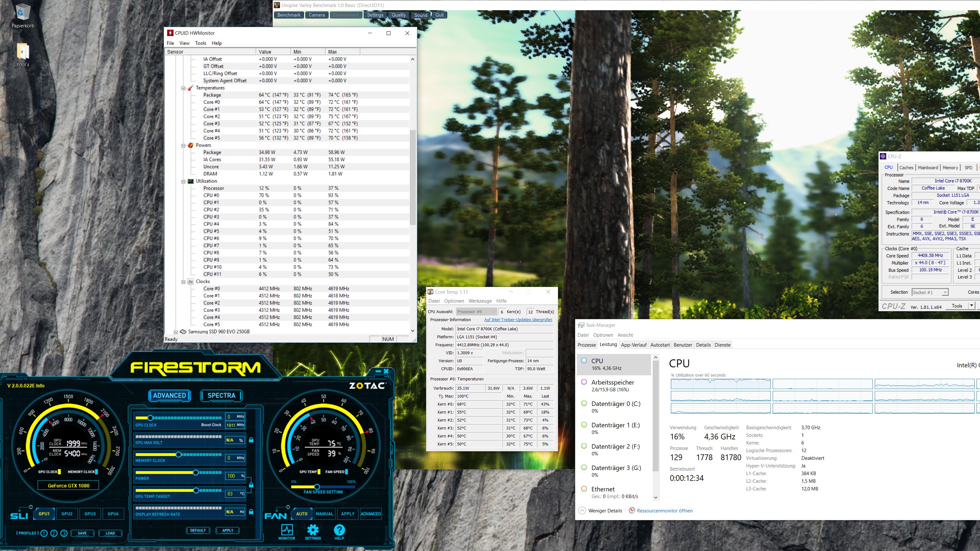Viewport: 980px width, 551px height.
Task: Click the Samsung SSD 960 EVO drive icon
Action: 183,332
